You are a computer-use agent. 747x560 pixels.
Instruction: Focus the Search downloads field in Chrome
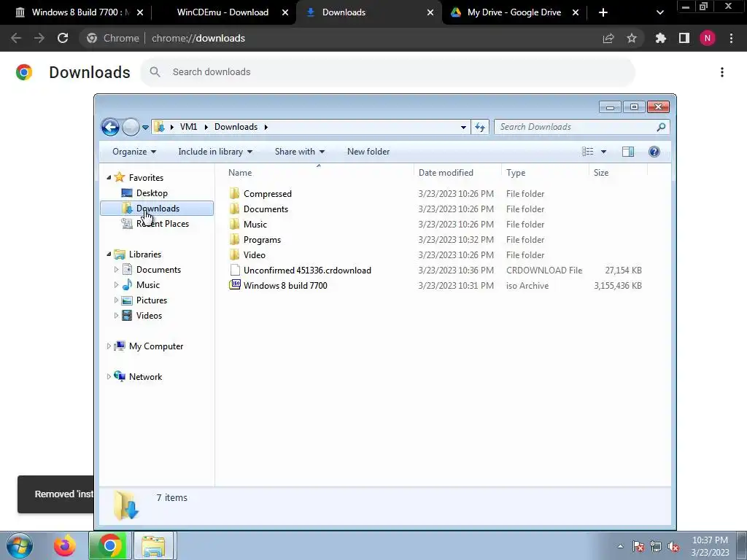(x=388, y=72)
